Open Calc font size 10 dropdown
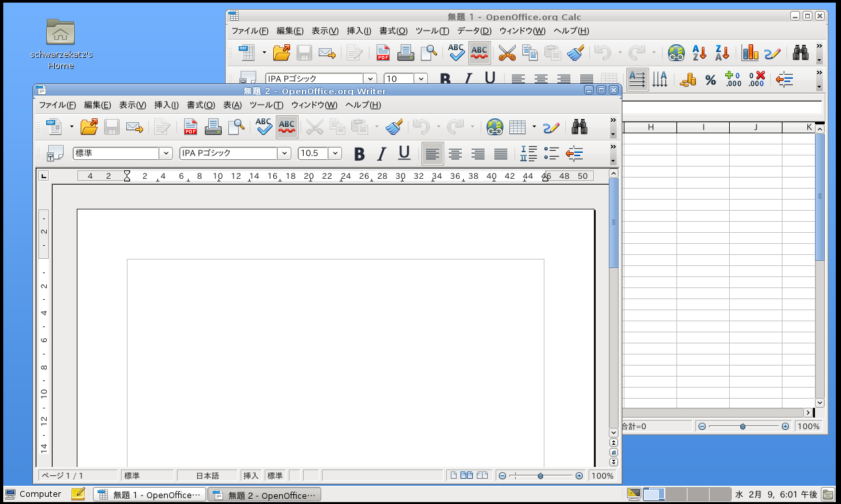Screen dimensions: 841x504 pos(421,79)
